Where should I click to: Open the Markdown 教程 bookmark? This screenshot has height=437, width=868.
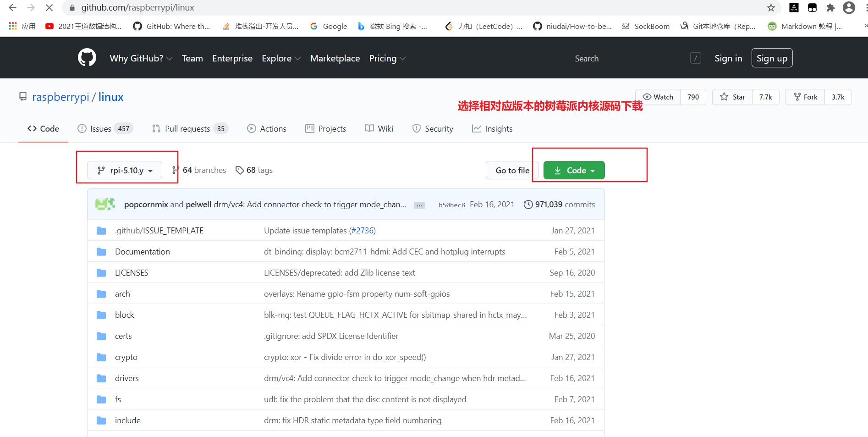[805, 26]
